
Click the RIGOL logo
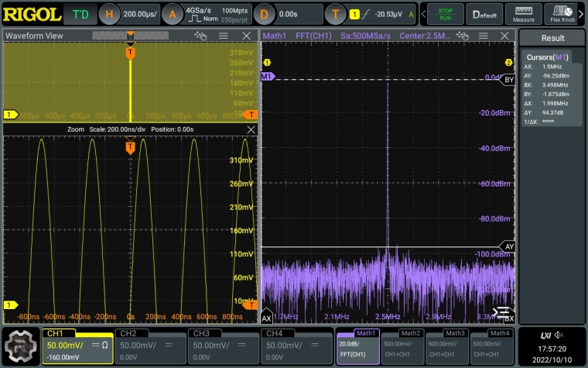32,14
